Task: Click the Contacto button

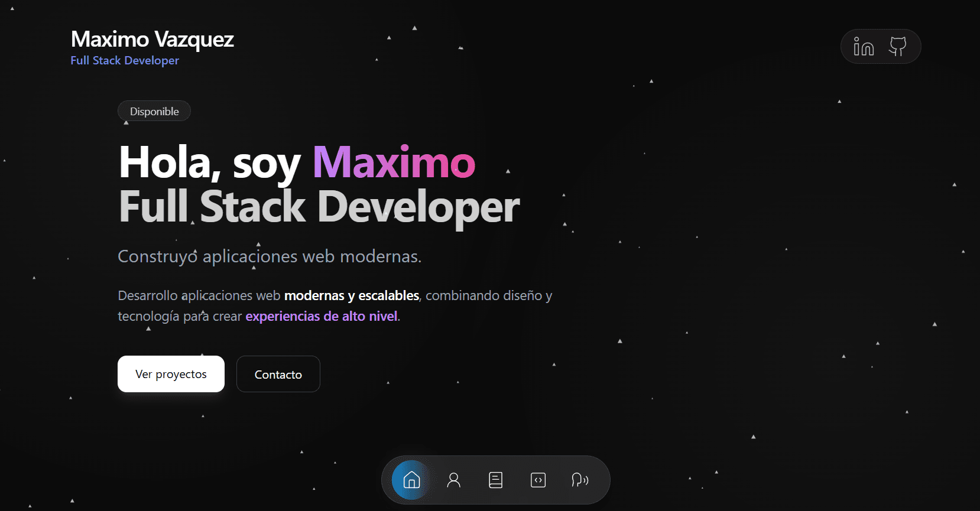Action: coord(278,374)
